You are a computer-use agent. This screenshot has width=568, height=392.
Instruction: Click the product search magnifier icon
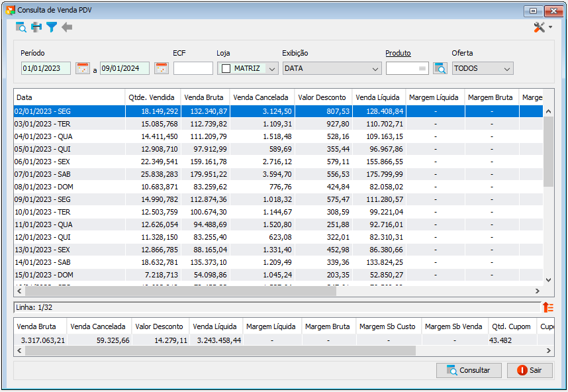(440, 68)
